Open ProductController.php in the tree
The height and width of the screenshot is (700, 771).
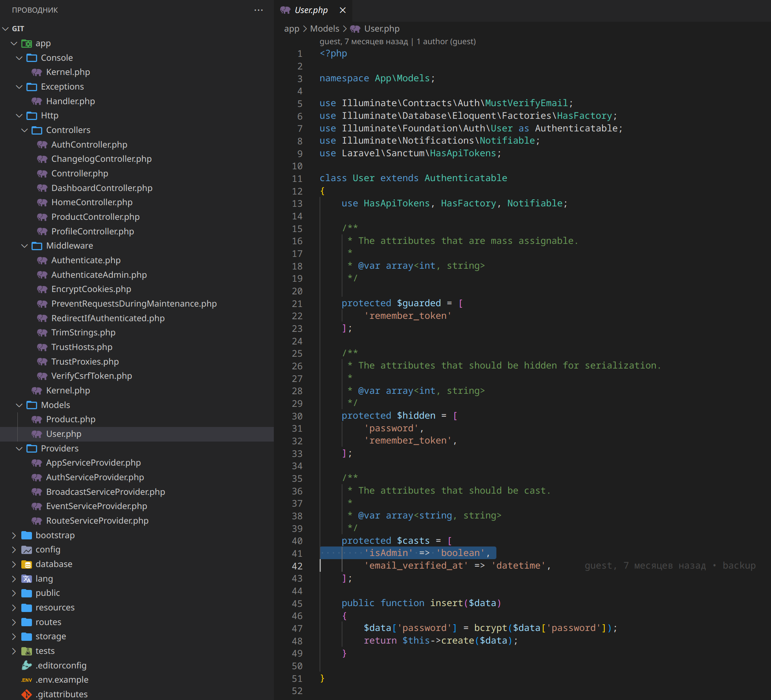tap(95, 217)
